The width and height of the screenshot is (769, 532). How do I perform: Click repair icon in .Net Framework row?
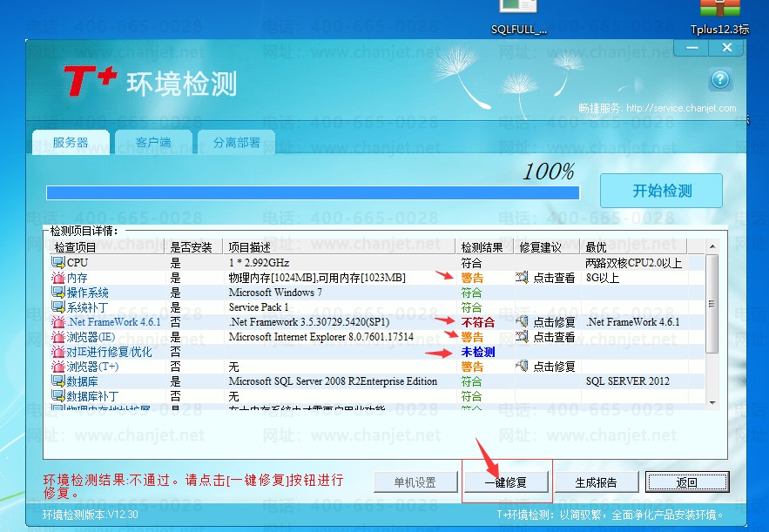(x=522, y=321)
